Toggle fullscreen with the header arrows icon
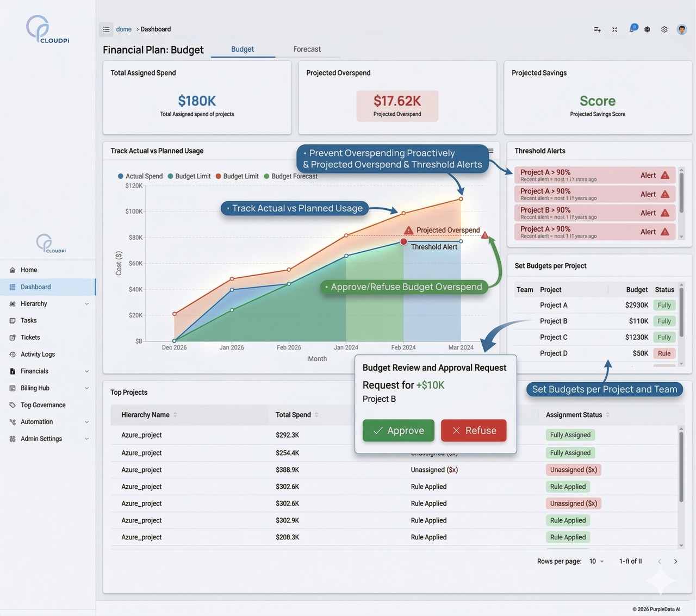 (614, 29)
